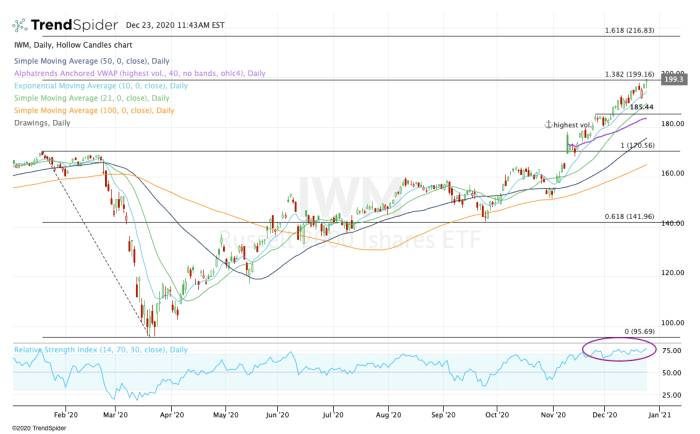Click the TrendSpider logo icon
The image size is (700, 434).
point(20,25)
